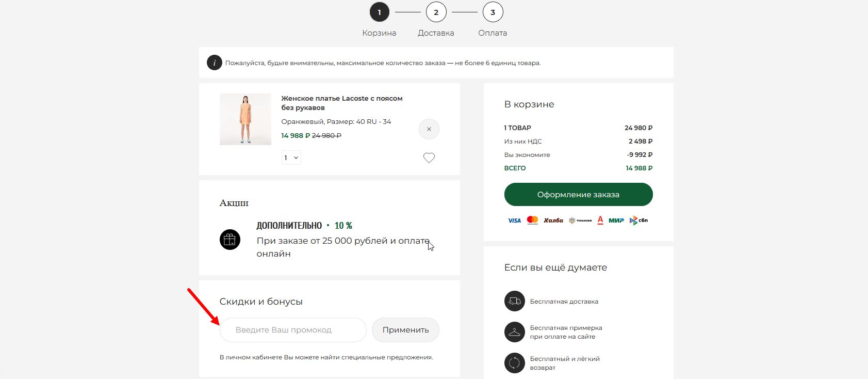
Task: Click the 'Из них НДС' row label
Action: coord(523,141)
